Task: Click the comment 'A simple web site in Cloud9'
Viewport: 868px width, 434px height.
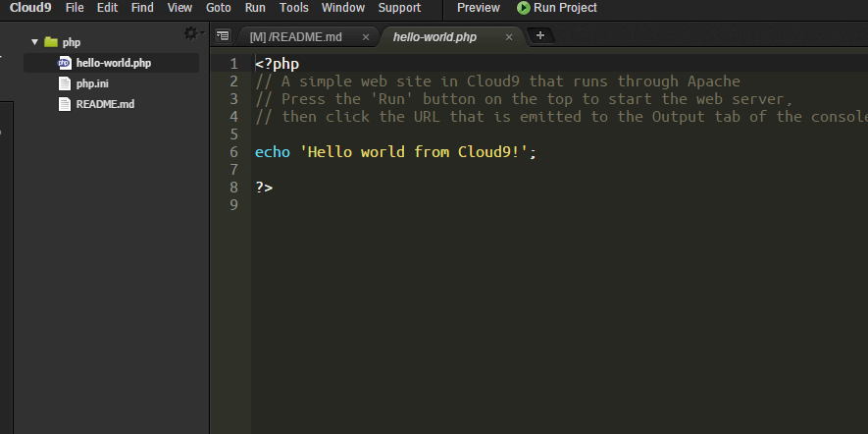Action: 402,81
